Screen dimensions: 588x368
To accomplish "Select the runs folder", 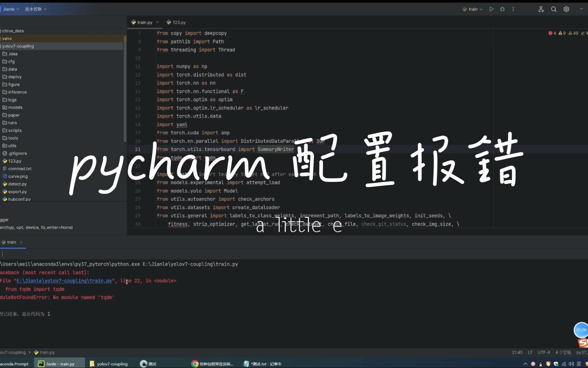I will coord(10,123).
